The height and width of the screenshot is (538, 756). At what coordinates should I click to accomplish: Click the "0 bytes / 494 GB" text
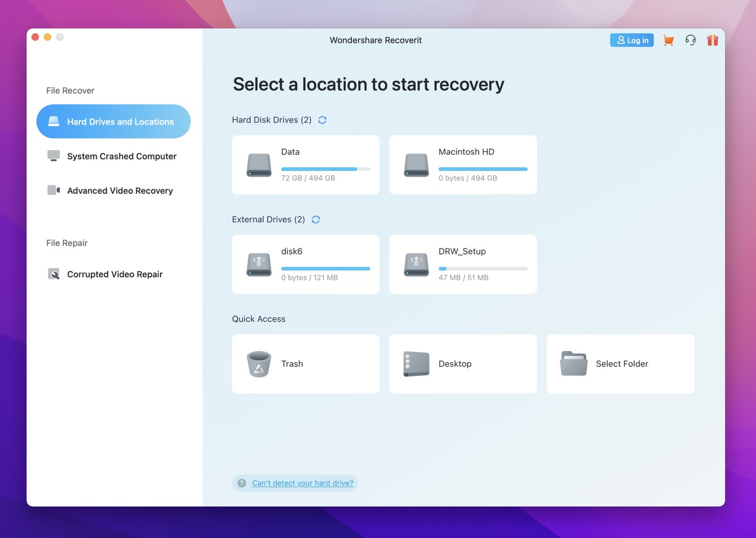tap(468, 178)
